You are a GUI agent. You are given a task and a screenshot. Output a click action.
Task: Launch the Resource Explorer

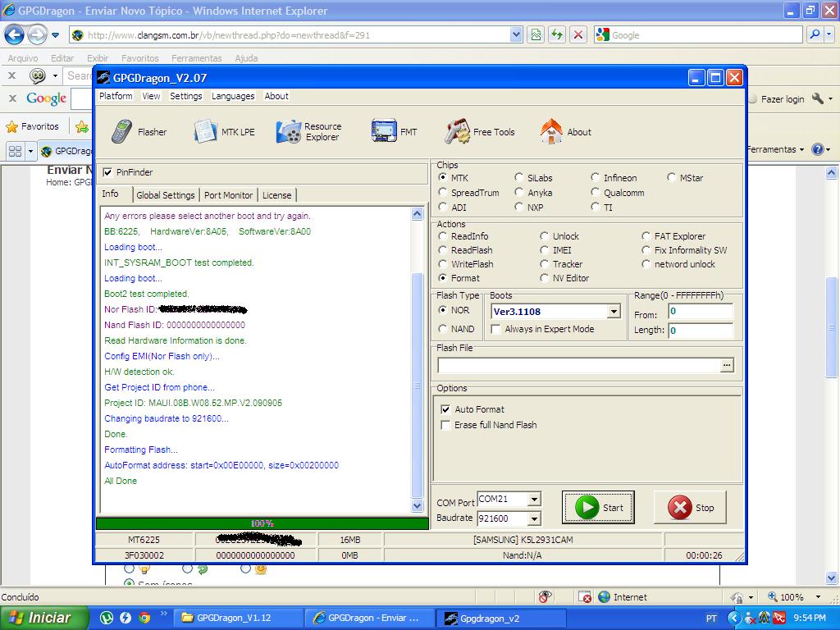(x=308, y=132)
